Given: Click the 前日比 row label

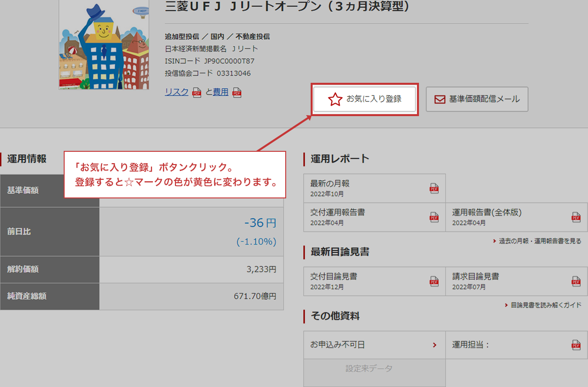Looking at the screenshot, I should 19,232.
